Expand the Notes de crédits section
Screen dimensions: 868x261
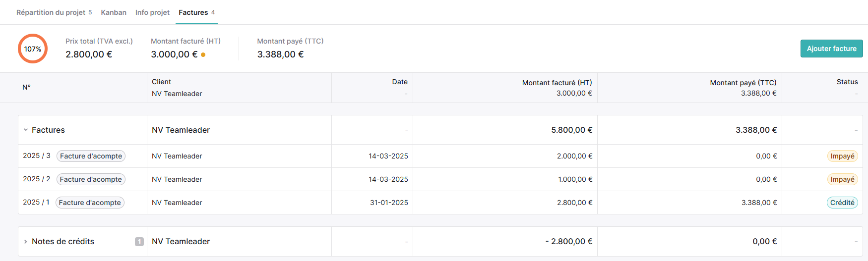(x=26, y=242)
